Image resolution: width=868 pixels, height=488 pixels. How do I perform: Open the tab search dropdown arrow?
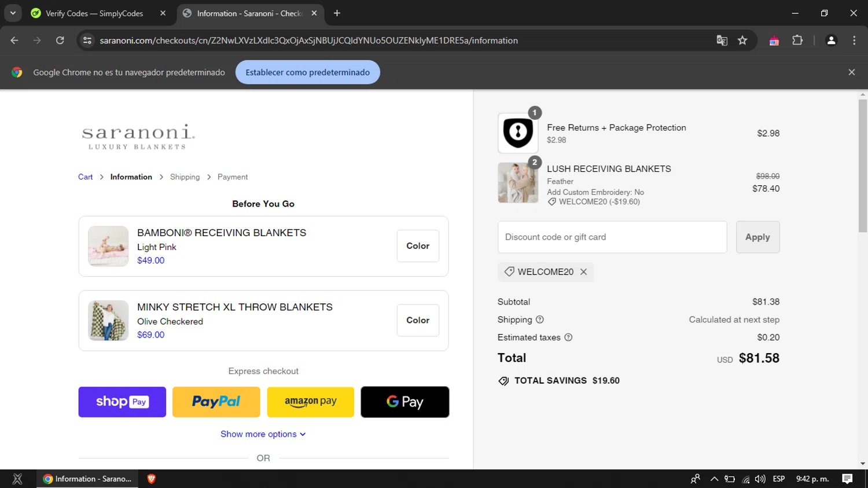[x=13, y=13]
